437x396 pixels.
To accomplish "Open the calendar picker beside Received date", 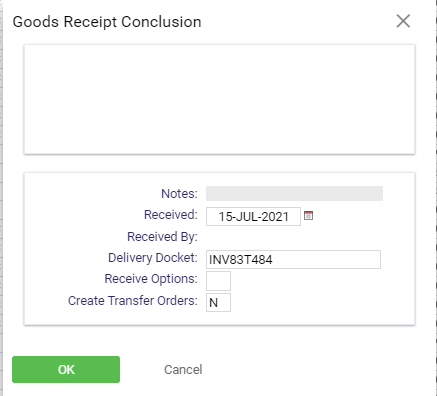I will 308,216.
